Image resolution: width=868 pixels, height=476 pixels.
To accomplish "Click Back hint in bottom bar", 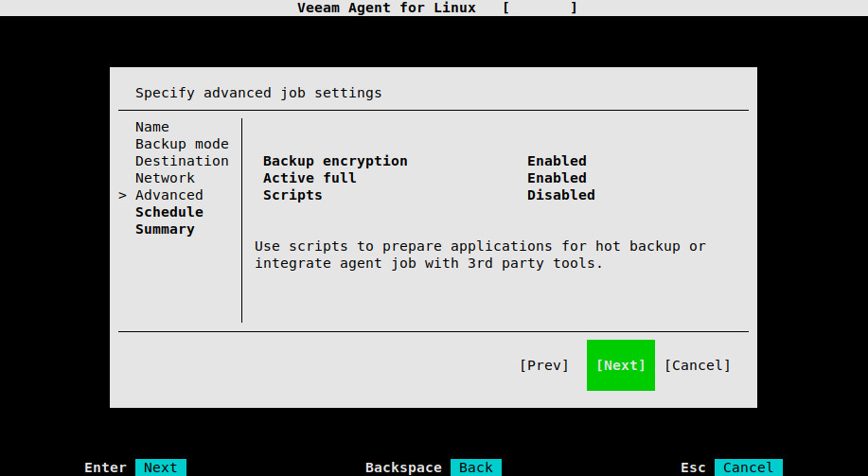I will (x=476, y=467).
